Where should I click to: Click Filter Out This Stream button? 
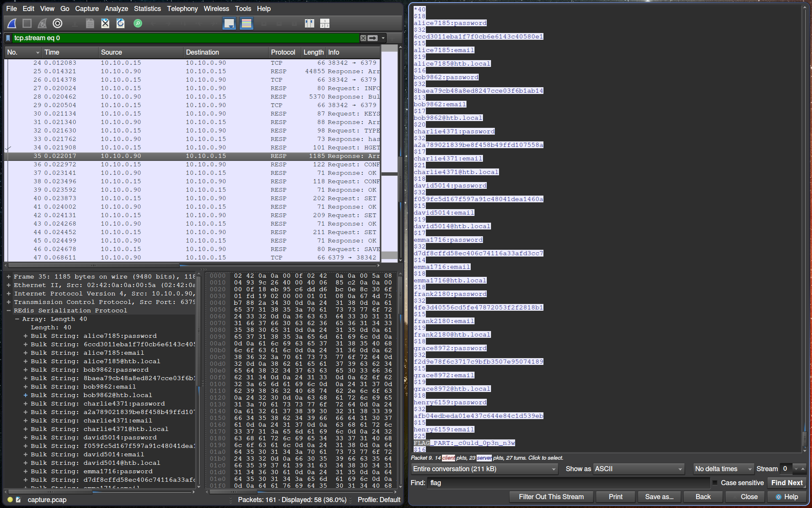pos(551,497)
